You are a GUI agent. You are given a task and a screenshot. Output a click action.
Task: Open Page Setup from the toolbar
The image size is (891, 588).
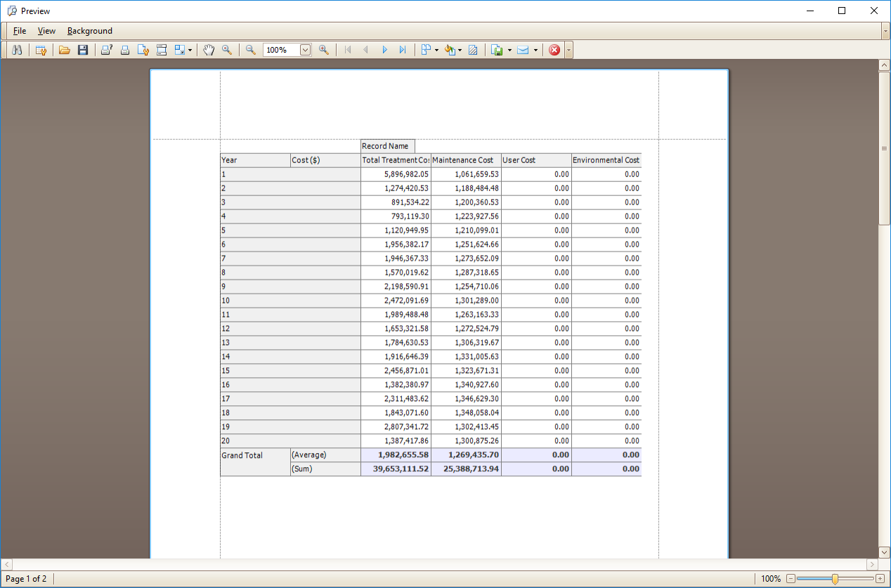click(x=143, y=50)
